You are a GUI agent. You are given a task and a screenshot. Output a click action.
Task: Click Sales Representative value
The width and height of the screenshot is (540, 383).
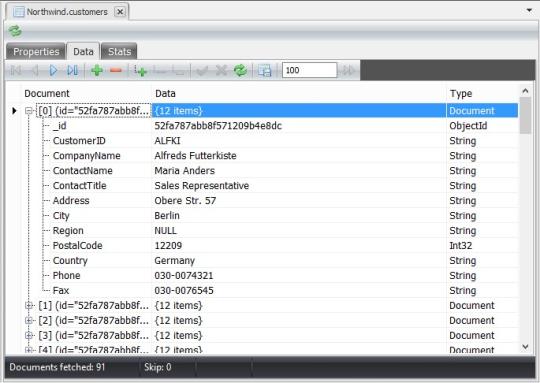(201, 186)
